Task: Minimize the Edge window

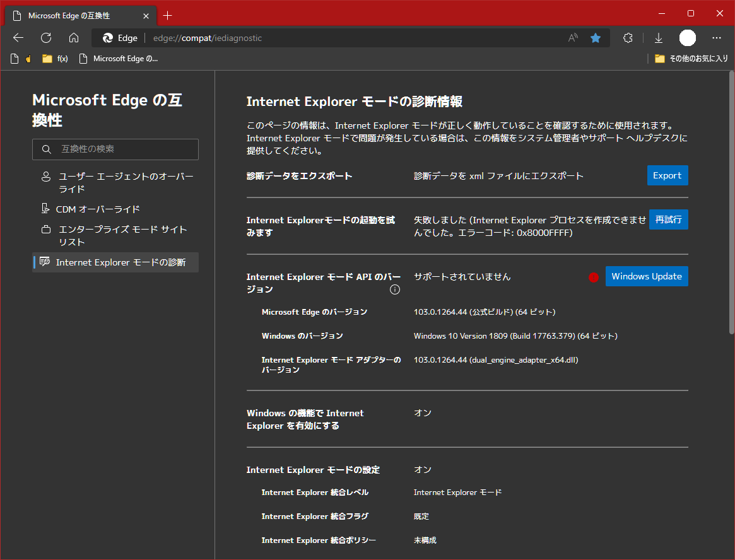Action: click(661, 13)
